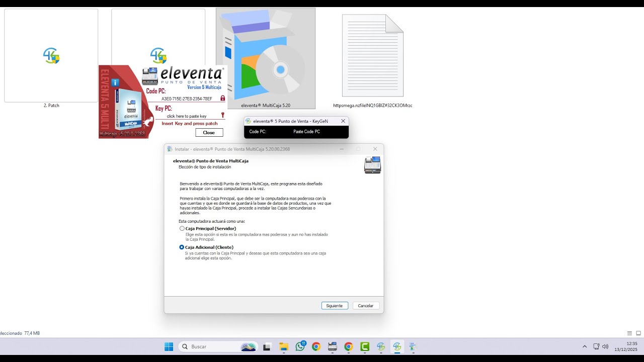Open the Windows Start menu
Image resolution: width=644 pixels, height=362 pixels.
click(x=169, y=346)
